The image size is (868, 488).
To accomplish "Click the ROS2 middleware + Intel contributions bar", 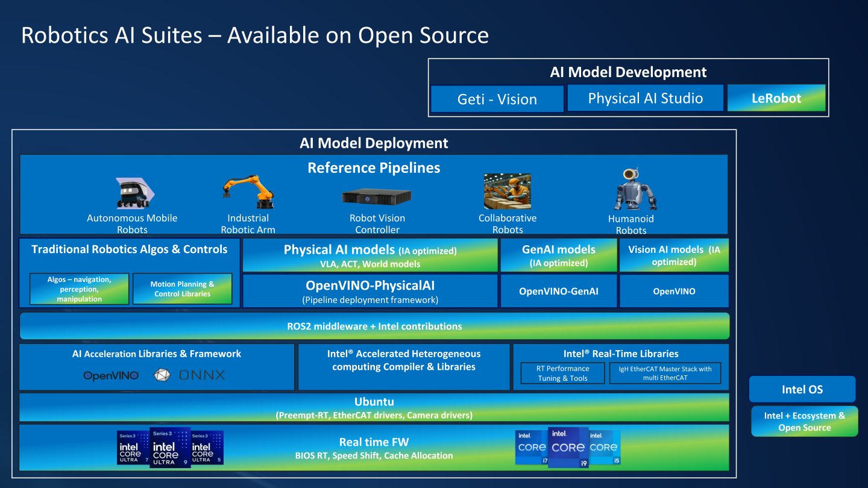I will click(x=374, y=326).
